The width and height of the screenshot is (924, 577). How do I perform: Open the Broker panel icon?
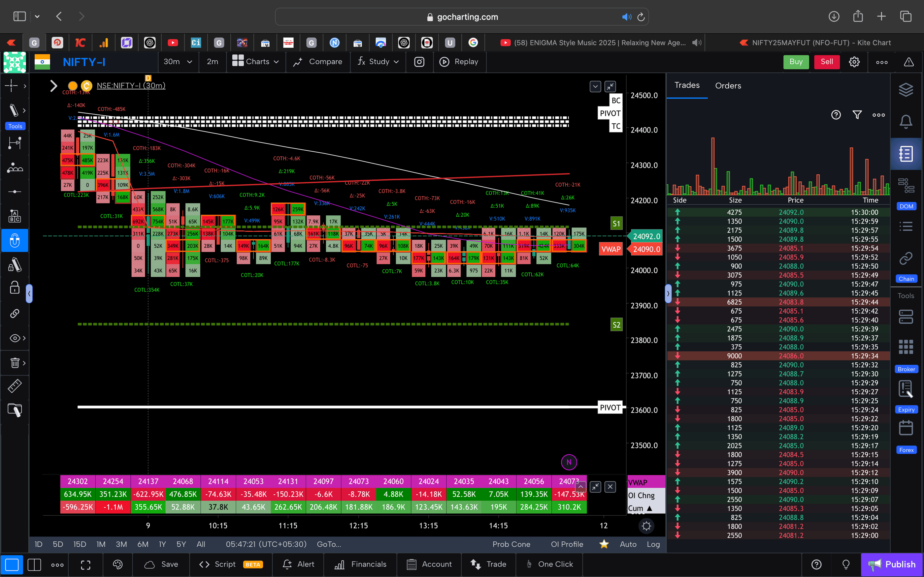907,346
